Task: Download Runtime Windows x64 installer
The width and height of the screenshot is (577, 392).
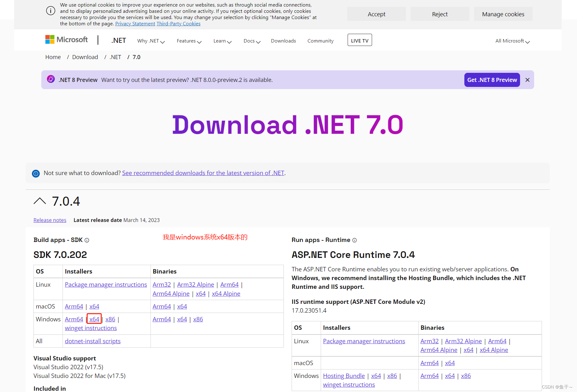Action: [x=376, y=376]
